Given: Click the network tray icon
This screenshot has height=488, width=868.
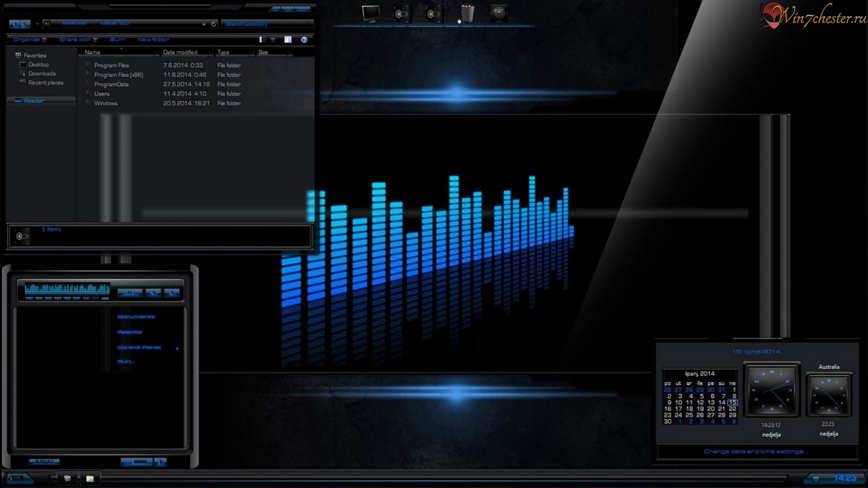Looking at the screenshot, I should point(816,478).
